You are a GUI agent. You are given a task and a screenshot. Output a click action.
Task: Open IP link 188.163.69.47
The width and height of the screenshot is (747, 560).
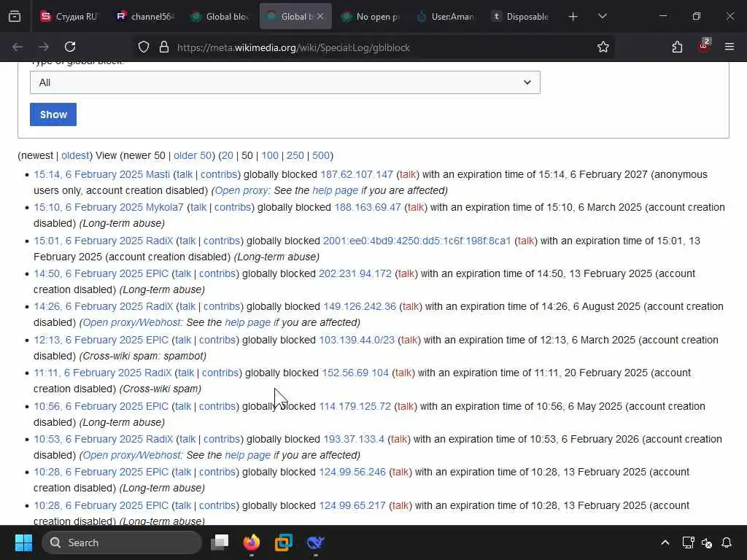coord(368,208)
